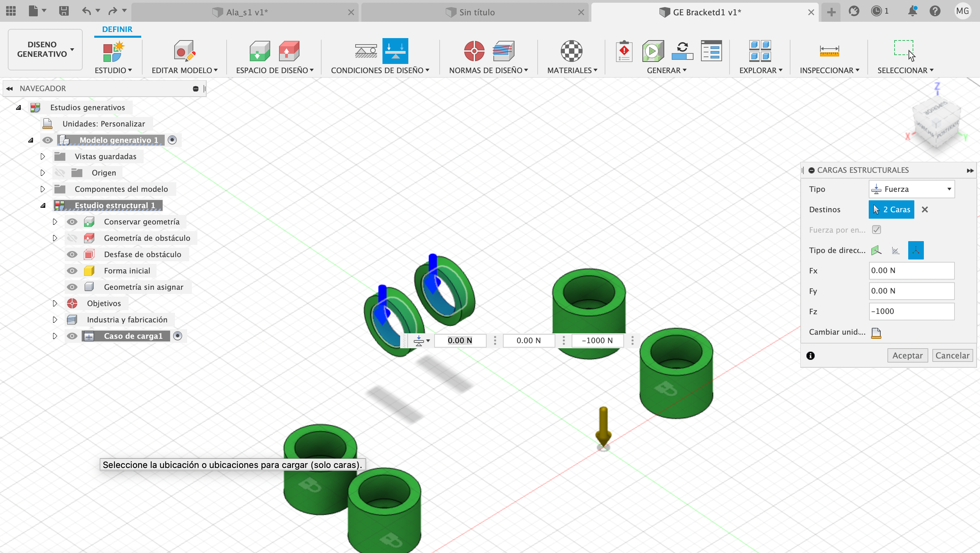Image resolution: width=980 pixels, height=553 pixels.
Task: Click the Cancelar button
Action: click(952, 355)
